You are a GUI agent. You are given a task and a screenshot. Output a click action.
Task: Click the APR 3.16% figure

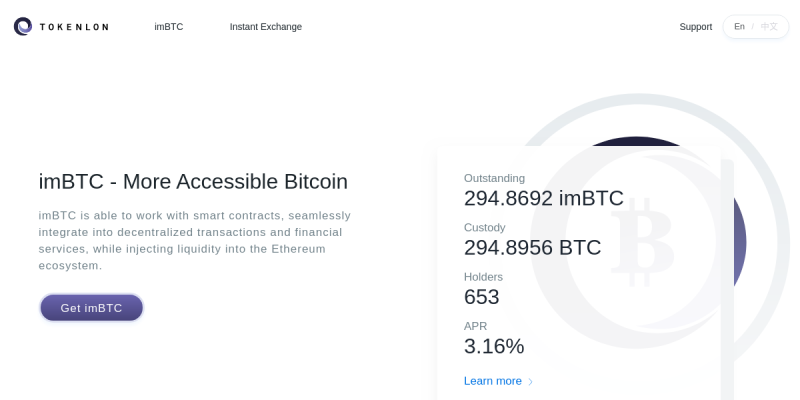pos(494,346)
